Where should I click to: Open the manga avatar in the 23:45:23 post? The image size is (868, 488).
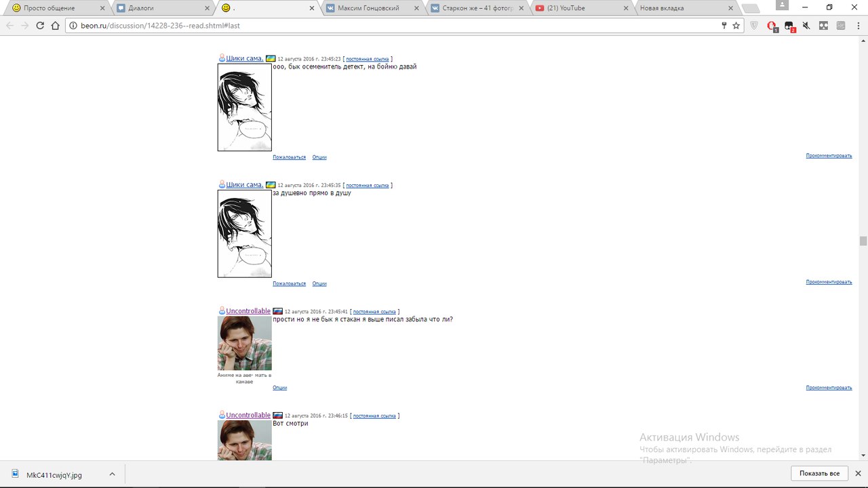(245, 107)
